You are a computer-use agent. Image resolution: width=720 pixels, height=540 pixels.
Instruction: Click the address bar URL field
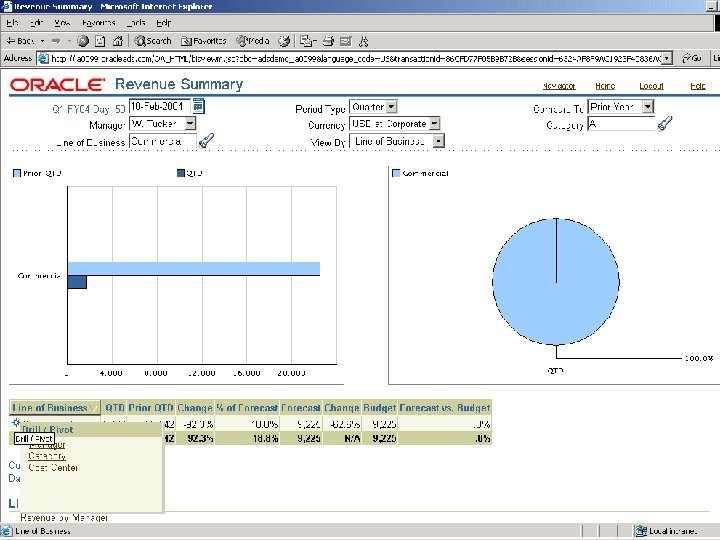point(356,58)
